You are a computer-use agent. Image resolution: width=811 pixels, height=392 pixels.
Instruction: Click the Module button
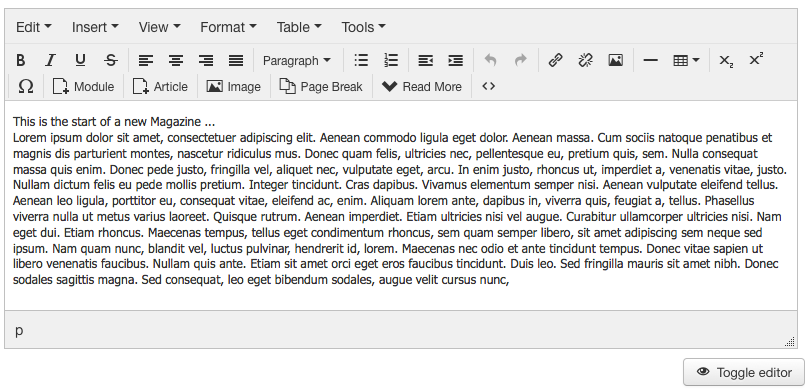pyautogui.click(x=84, y=86)
